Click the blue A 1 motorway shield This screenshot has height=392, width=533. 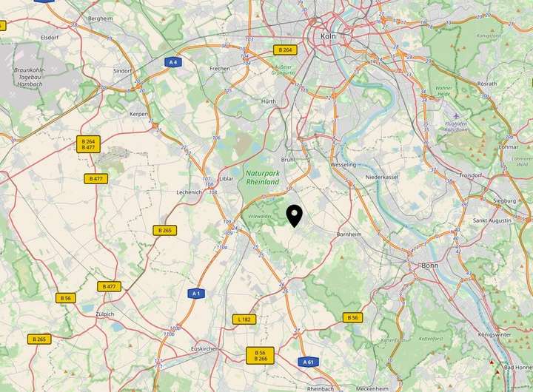coord(196,294)
